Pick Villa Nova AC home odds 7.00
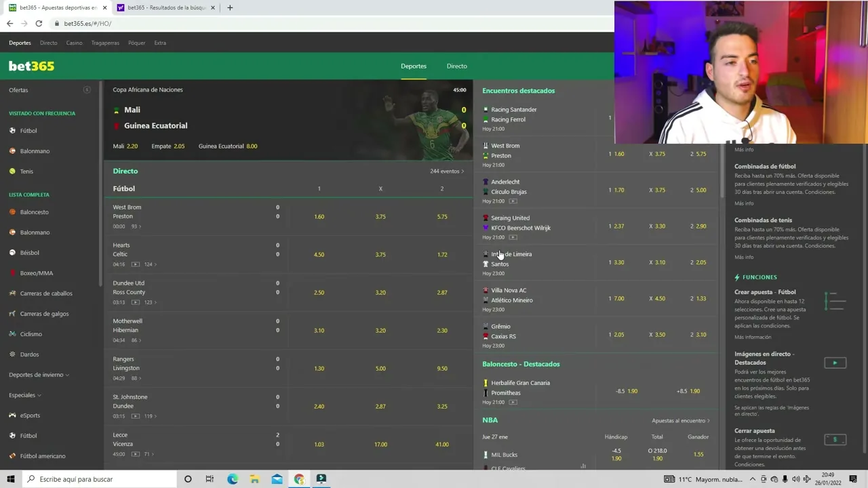The image size is (868, 488). coord(616,298)
